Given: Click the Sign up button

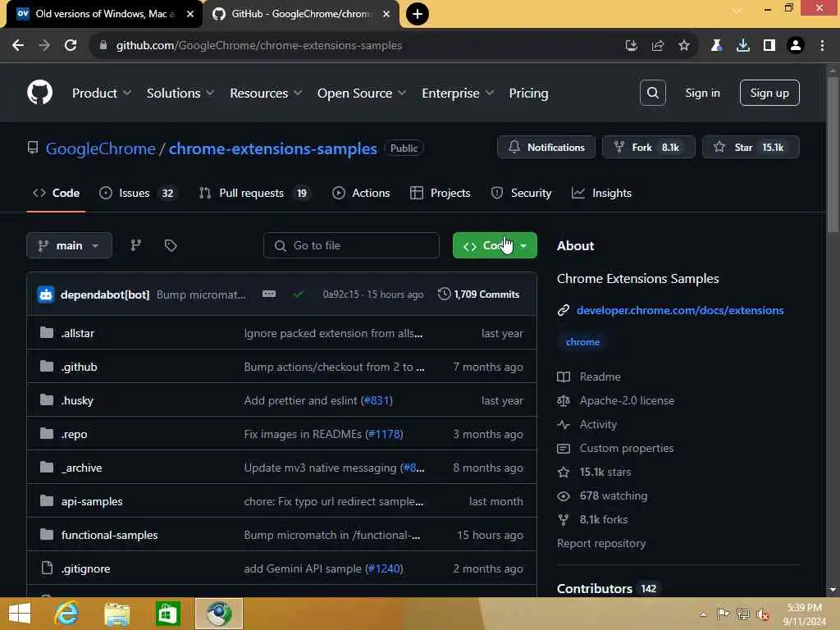Looking at the screenshot, I should click(x=769, y=93).
